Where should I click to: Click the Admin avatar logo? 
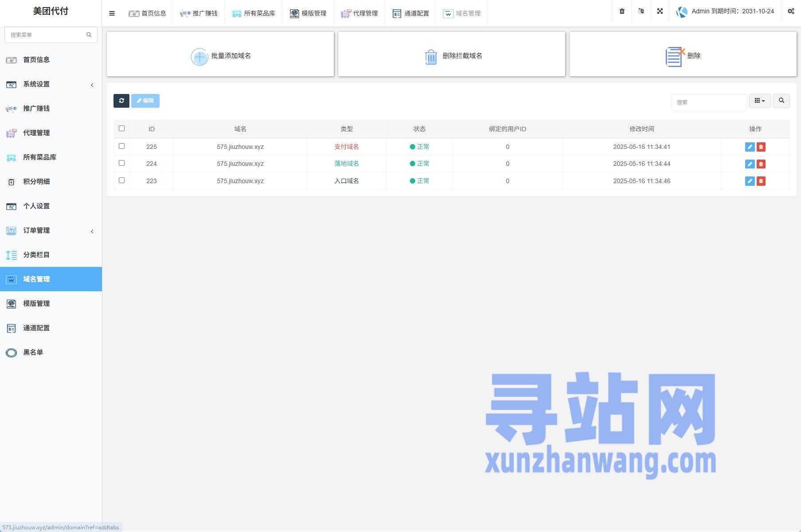682,12
